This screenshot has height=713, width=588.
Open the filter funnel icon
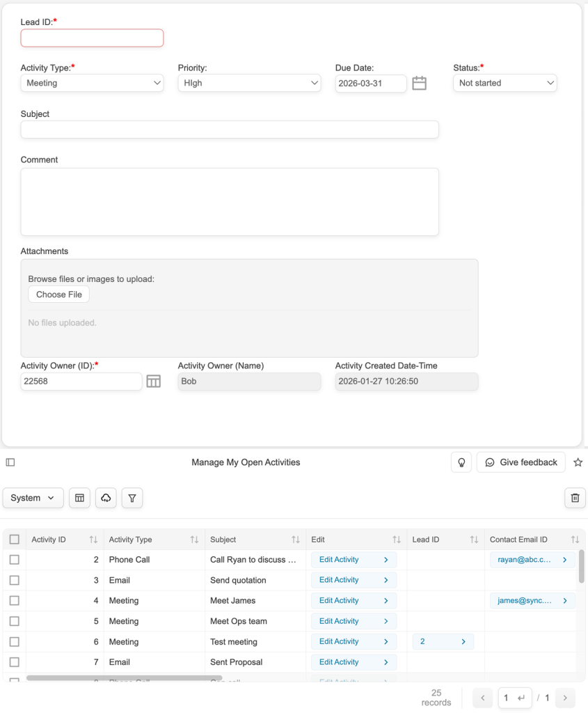coord(132,498)
